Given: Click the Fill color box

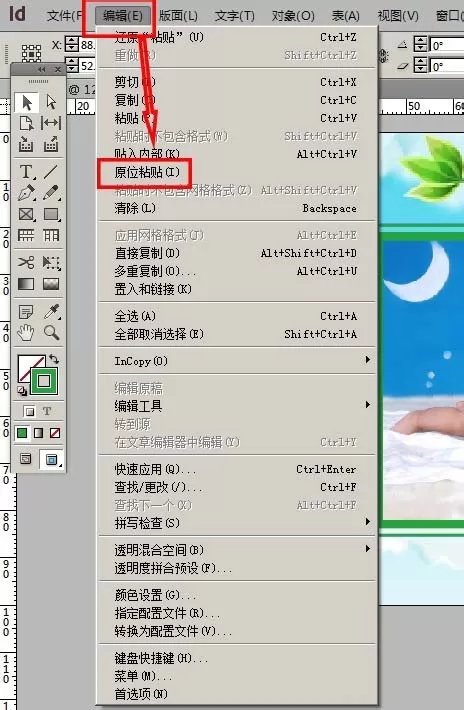Looking at the screenshot, I should (26, 364).
